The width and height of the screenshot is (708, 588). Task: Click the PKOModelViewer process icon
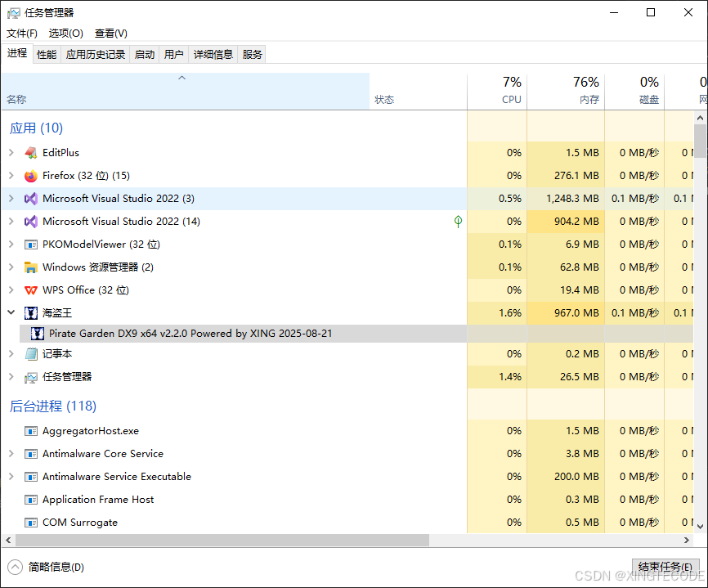click(31, 245)
